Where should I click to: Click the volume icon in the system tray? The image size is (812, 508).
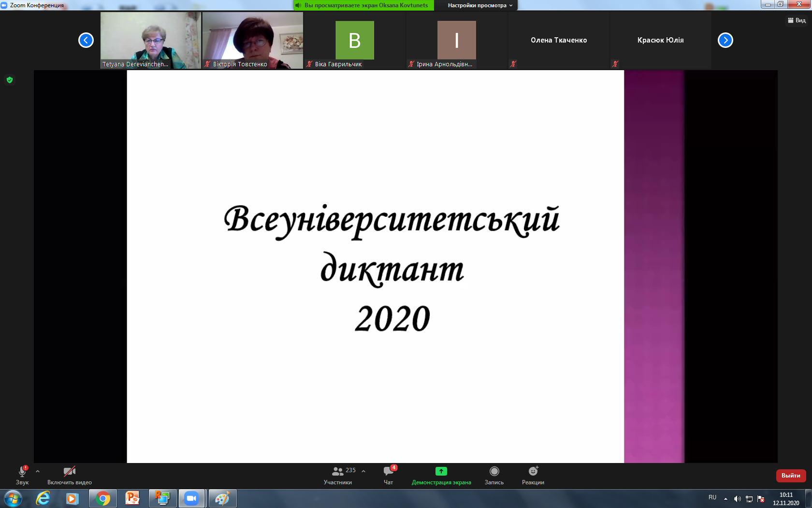point(737,499)
